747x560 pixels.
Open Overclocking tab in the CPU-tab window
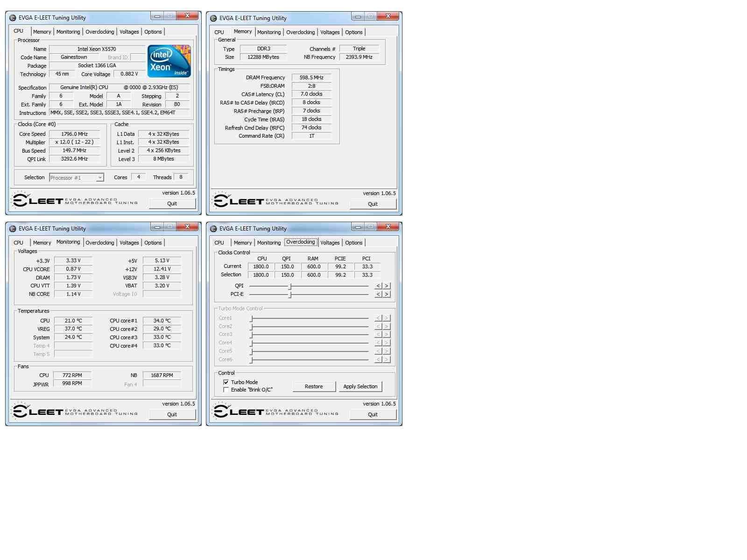click(100, 32)
